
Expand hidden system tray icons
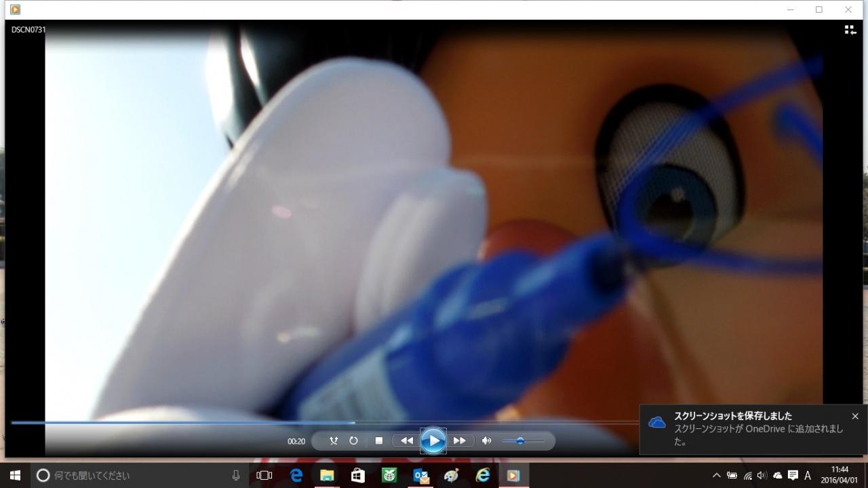[x=716, y=476]
